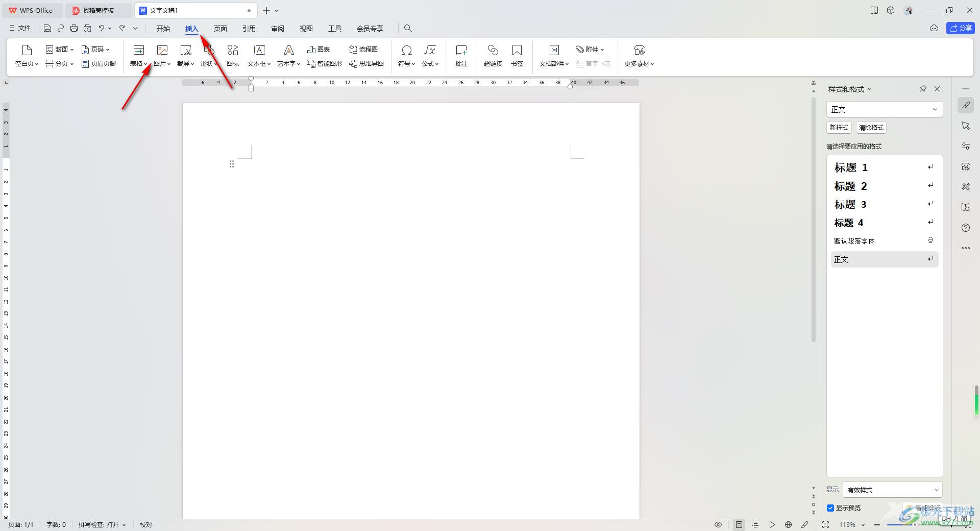Open the 图标 icon library
The height and width of the screenshot is (531, 980).
coord(233,56)
